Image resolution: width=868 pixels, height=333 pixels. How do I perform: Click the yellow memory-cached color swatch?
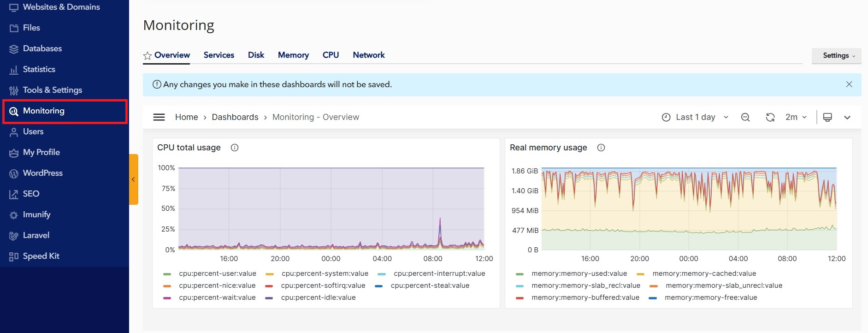pos(640,274)
